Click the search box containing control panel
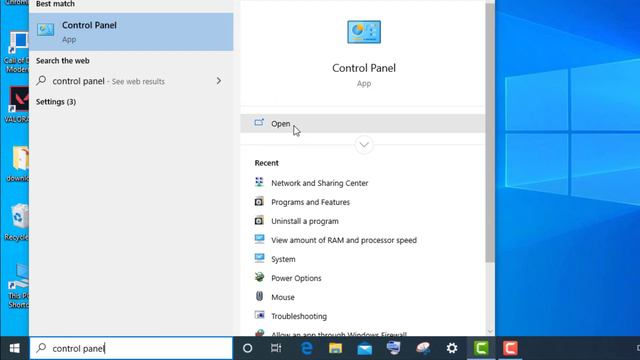The width and height of the screenshot is (640, 360). (x=131, y=348)
